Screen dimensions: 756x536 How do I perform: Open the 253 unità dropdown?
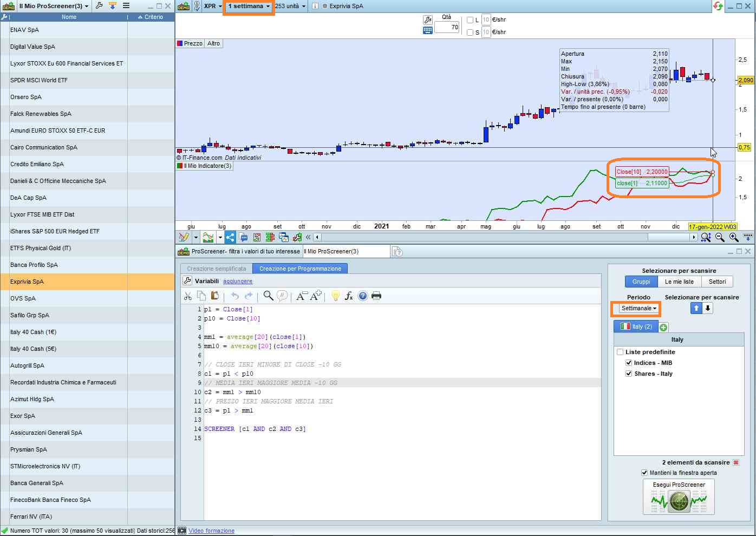click(290, 6)
